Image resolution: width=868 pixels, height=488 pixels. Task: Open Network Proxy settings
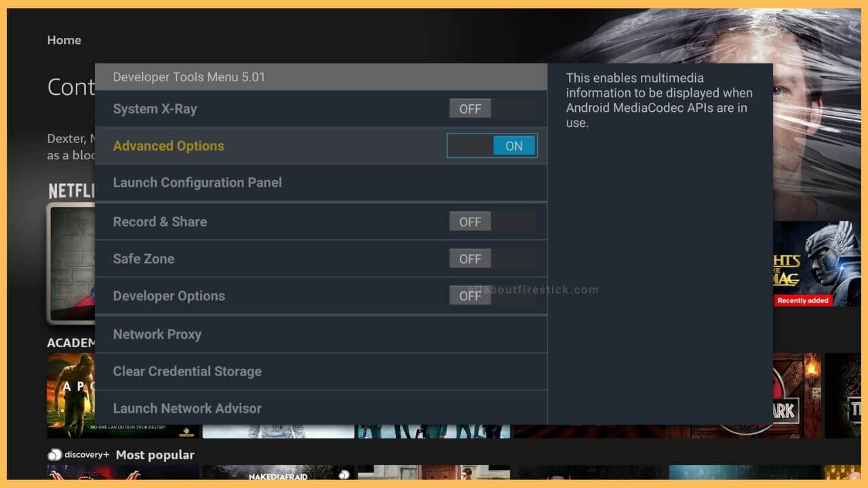click(157, 334)
